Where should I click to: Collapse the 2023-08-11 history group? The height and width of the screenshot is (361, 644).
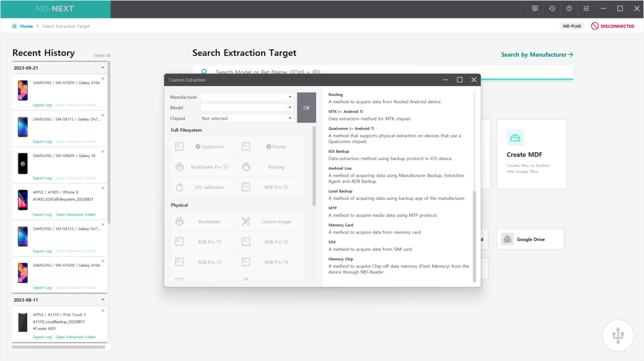pos(103,300)
